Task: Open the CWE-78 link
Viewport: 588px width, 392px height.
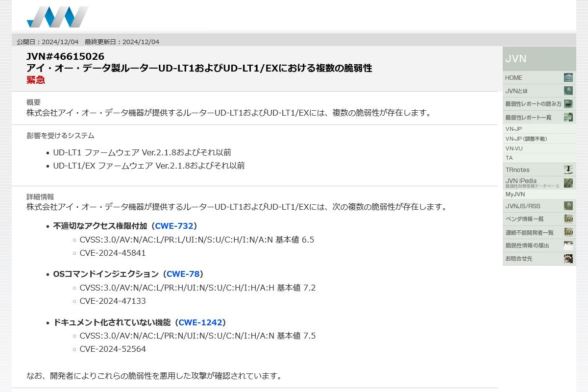Action: 183,274
